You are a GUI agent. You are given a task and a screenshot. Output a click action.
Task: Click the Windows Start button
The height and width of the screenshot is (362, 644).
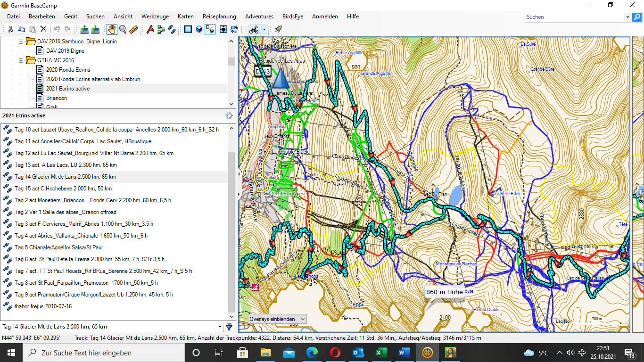pos(11,353)
